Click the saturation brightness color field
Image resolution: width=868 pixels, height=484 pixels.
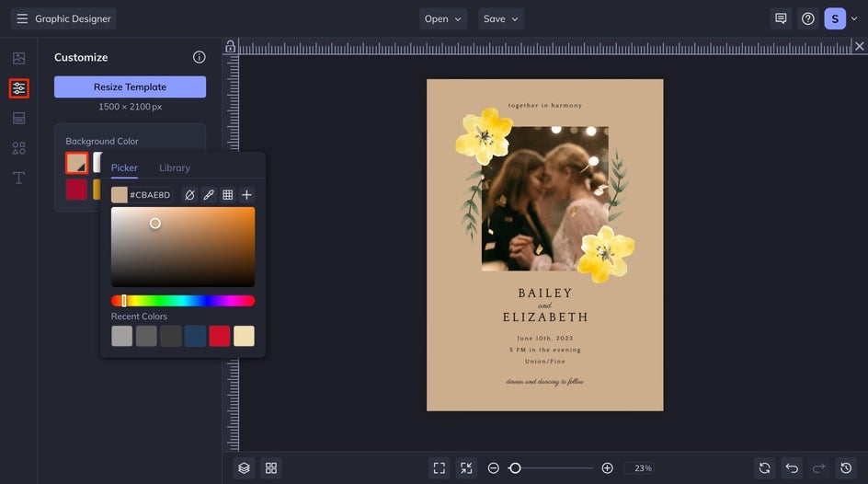click(183, 247)
